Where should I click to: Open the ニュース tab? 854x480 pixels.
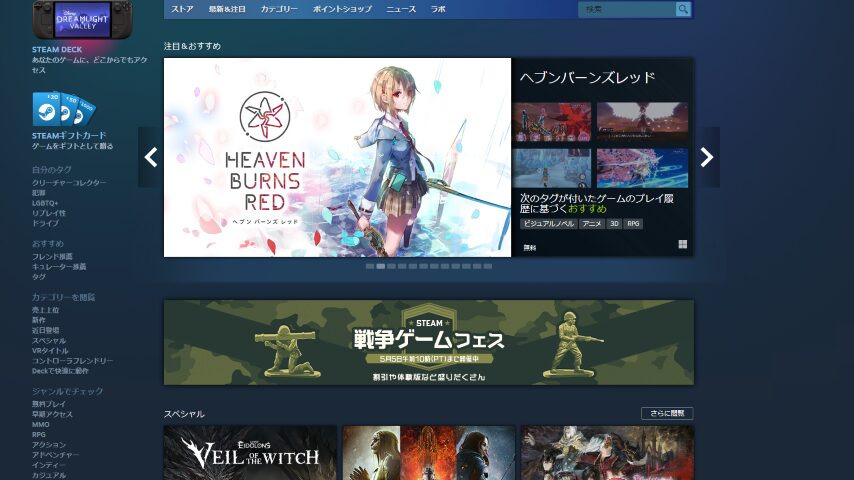401,9
